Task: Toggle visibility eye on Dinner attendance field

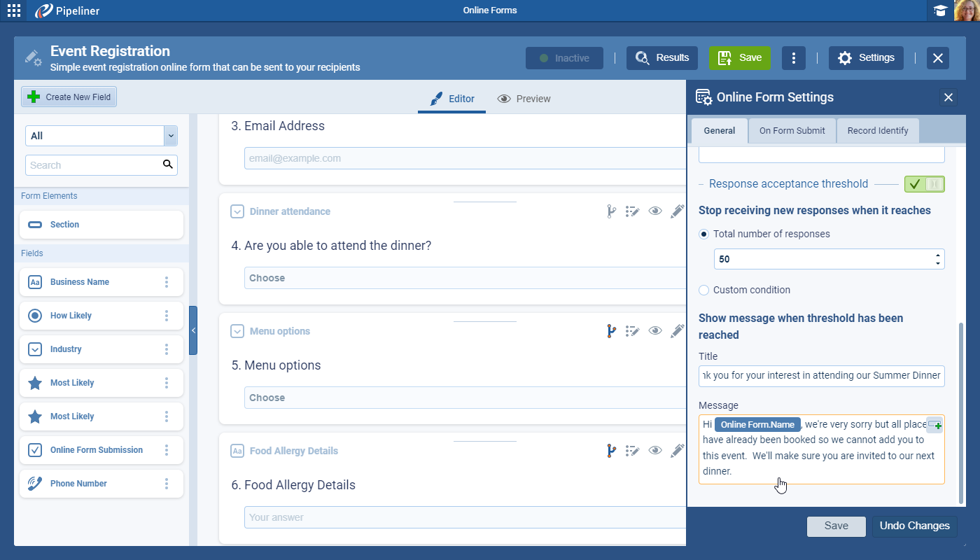Action: [x=655, y=211]
